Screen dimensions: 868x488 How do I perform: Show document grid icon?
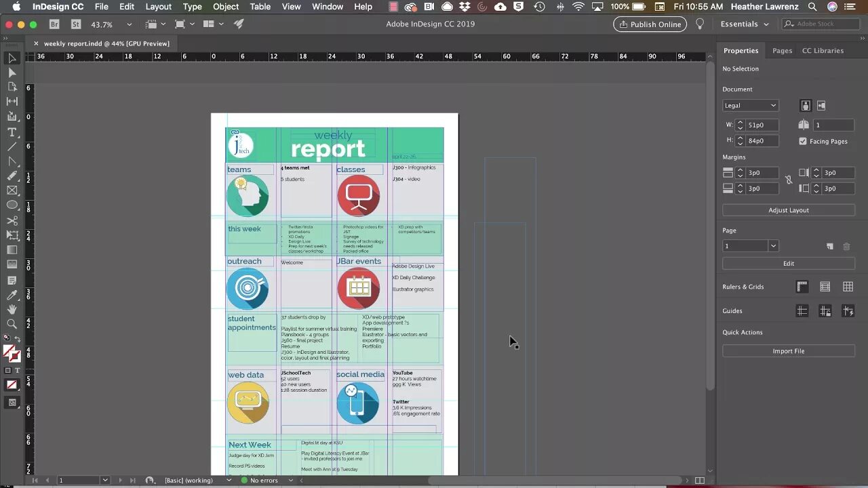pos(848,287)
